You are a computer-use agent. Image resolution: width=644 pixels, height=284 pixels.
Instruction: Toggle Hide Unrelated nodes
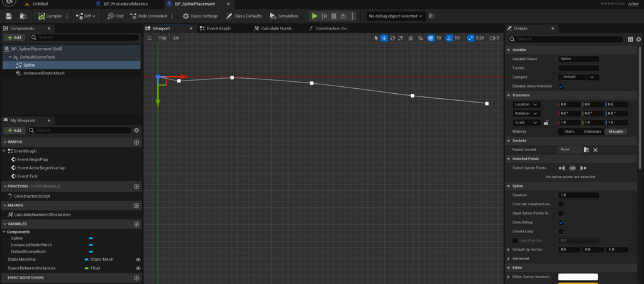pos(148,16)
